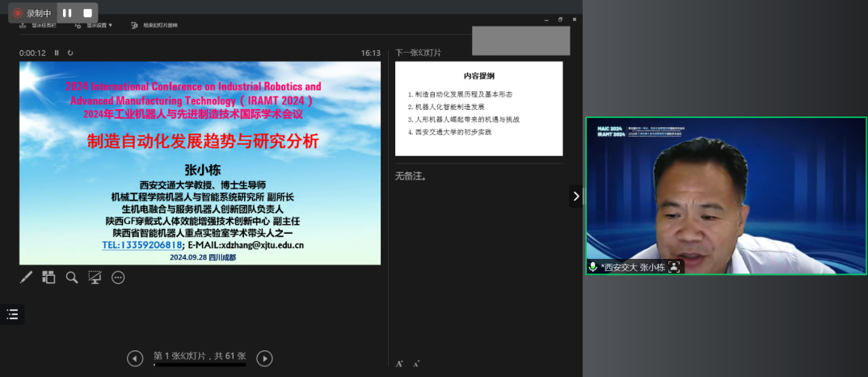
Task: Pause the presentation timer
Action: click(57, 53)
